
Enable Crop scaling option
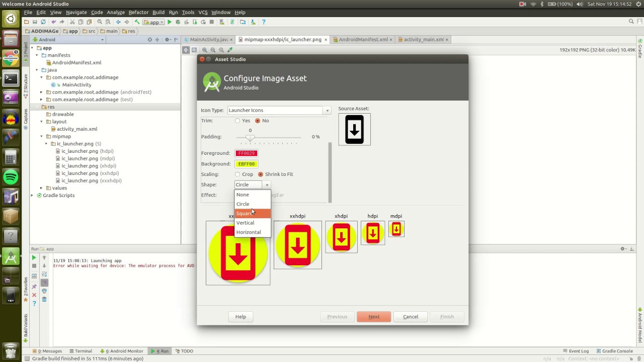point(237,174)
